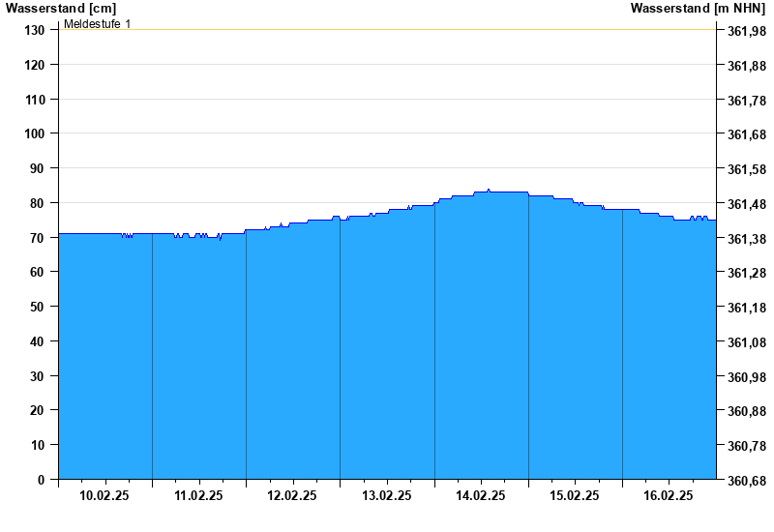The width and height of the screenshot is (774, 532).
Task: Click the 100 value on left axis
Action: (35, 133)
